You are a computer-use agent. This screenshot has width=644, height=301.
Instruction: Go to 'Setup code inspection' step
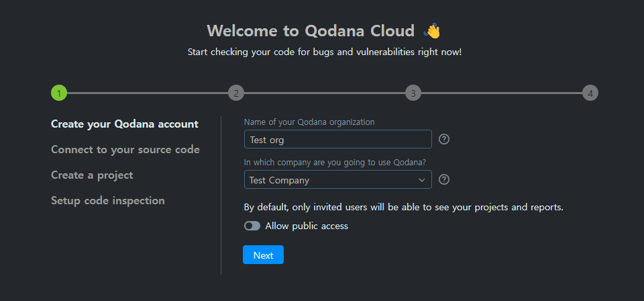[108, 201]
